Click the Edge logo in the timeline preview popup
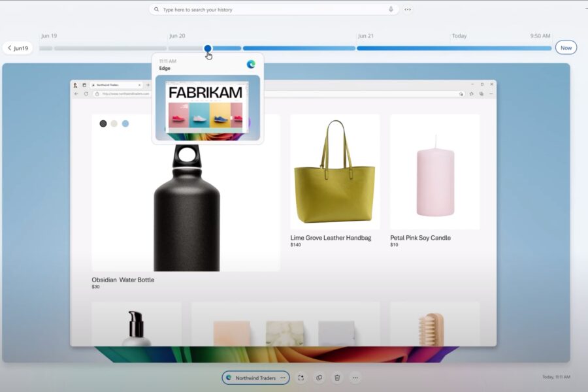Screen dimensions: 588x392 [x=251, y=64]
